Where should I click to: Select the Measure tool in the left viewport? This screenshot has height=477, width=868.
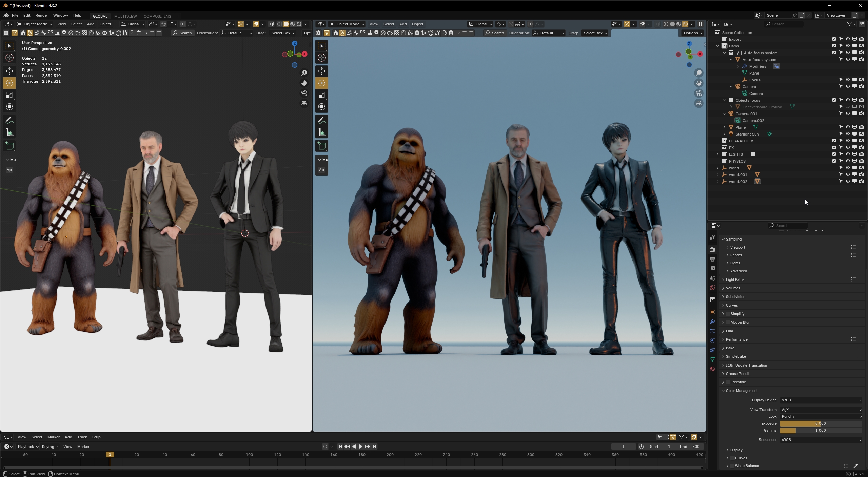(x=9, y=133)
